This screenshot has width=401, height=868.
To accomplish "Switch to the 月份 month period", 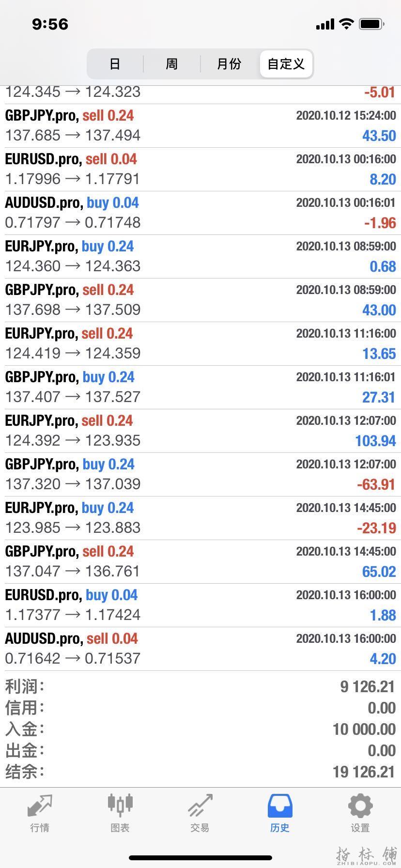I will pyautogui.click(x=229, y=64).
